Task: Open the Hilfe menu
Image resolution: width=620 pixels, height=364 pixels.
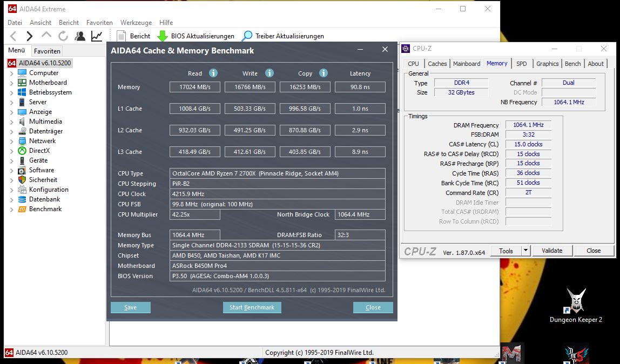Action: coord(166,23)
